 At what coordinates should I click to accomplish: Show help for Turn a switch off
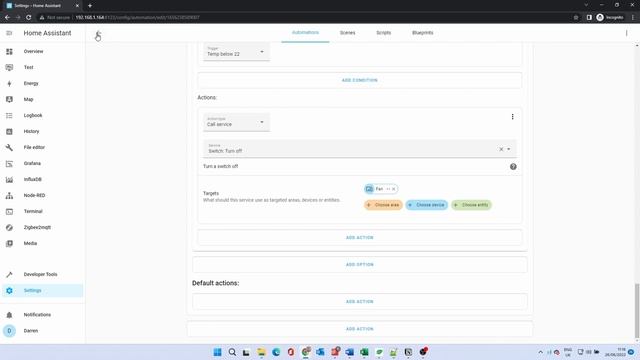pos(513,167)
